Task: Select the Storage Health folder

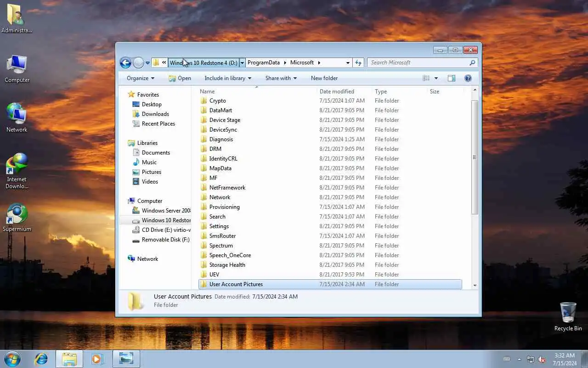Action: point(330,265)
